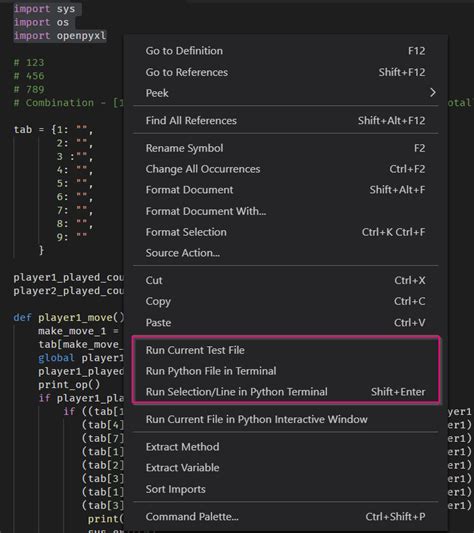Viewport: 474px width, 533px height.
Task: Choose Extract Variable
Action: [285, 468]
